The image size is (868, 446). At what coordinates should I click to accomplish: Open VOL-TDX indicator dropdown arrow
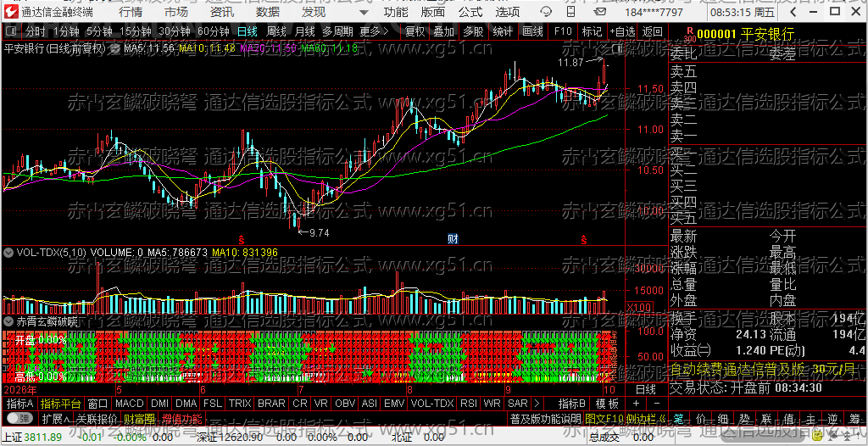[x=8, y=253]
